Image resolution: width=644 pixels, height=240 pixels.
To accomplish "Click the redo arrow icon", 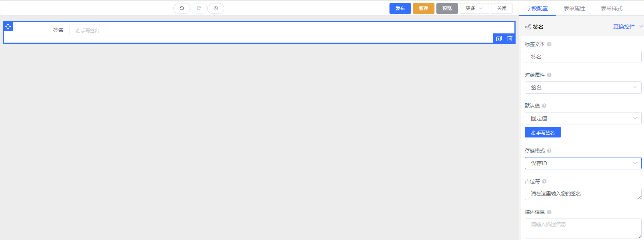I will (x=199, y=8).
